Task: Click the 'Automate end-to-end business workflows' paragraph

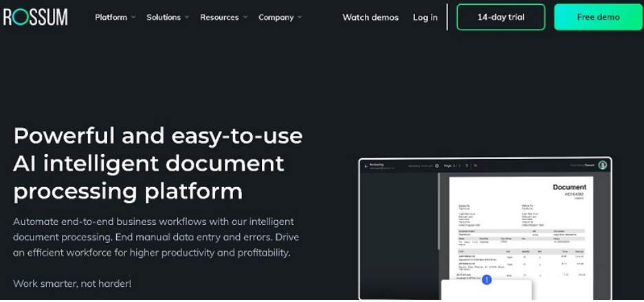Action: pos(156,237)
